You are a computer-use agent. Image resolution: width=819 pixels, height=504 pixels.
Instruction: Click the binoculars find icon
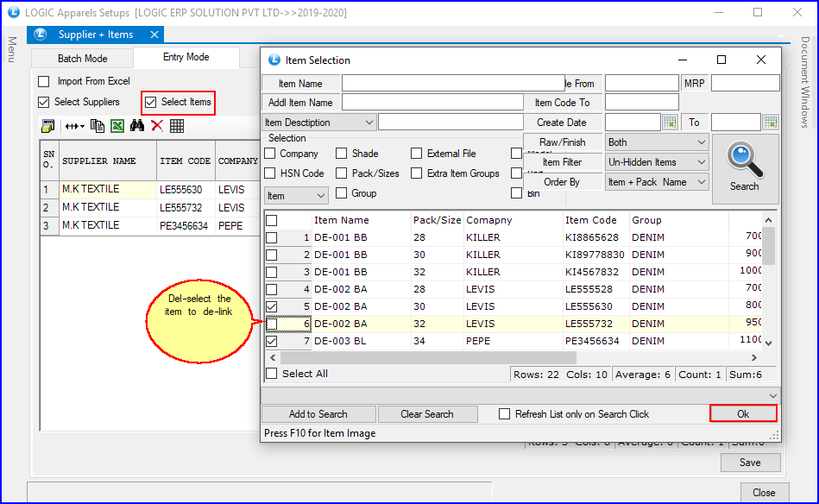click(137, 126)
